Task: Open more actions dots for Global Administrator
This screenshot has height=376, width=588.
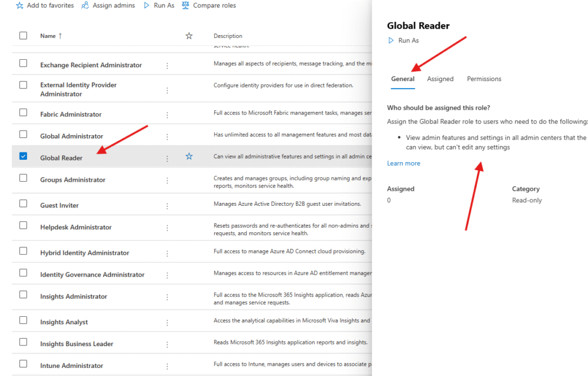Action: [167, 137]
